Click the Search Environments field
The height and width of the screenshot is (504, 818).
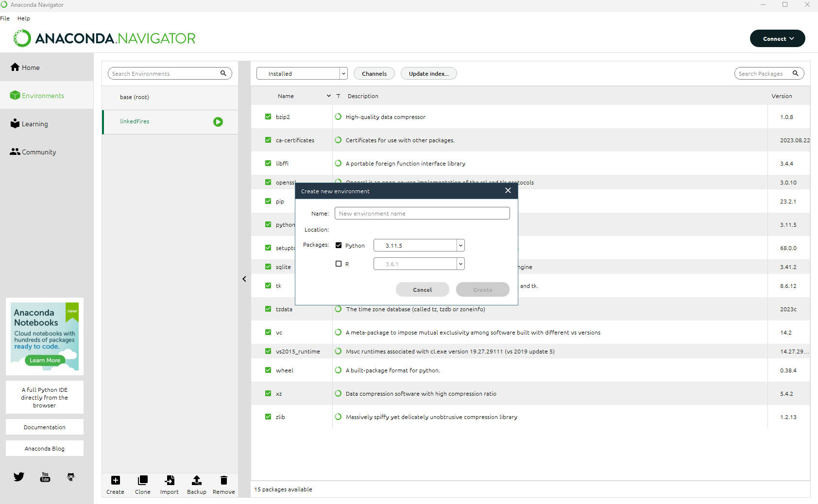[170, 73]
